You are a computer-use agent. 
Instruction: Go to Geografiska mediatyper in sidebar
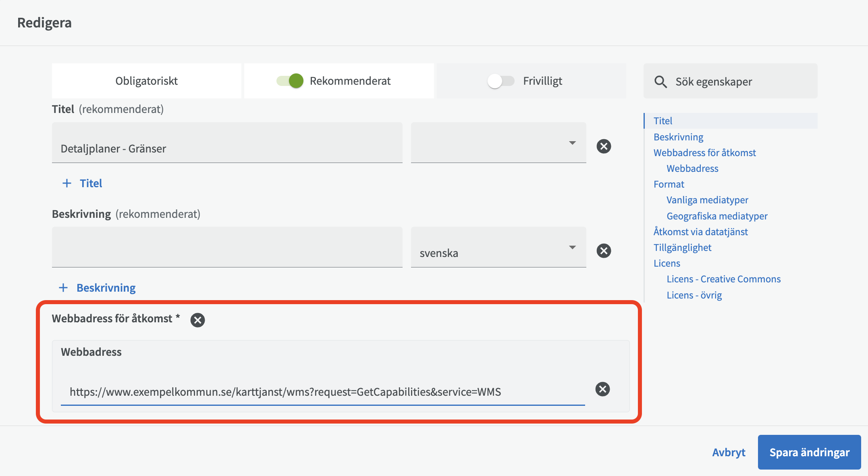click(716, 216)
